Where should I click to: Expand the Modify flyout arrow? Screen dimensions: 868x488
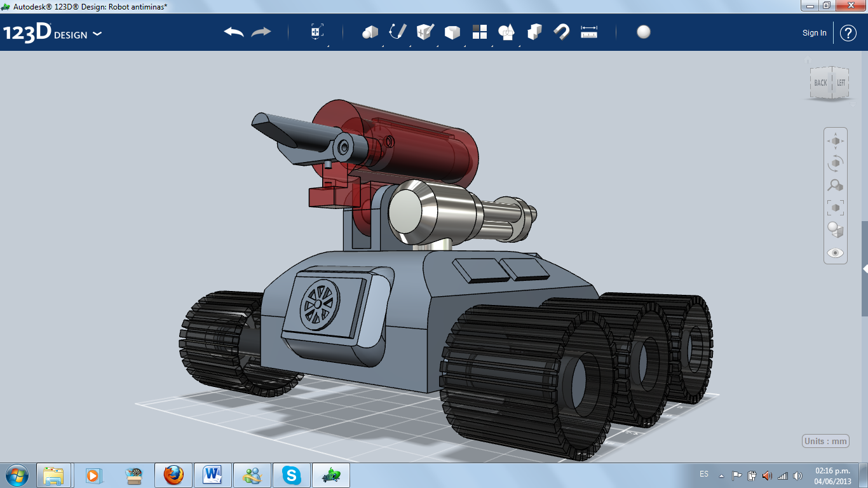tap(465, 46)
